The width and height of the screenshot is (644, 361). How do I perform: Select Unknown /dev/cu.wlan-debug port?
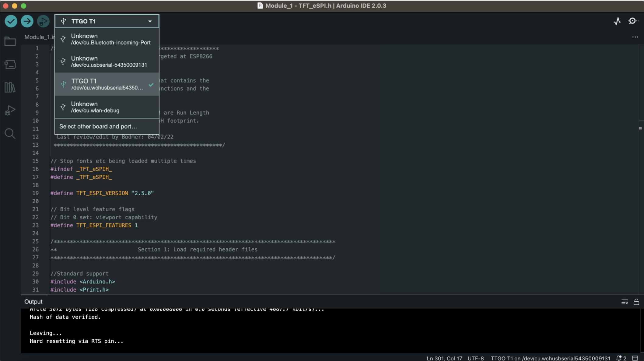click(107, 107)
